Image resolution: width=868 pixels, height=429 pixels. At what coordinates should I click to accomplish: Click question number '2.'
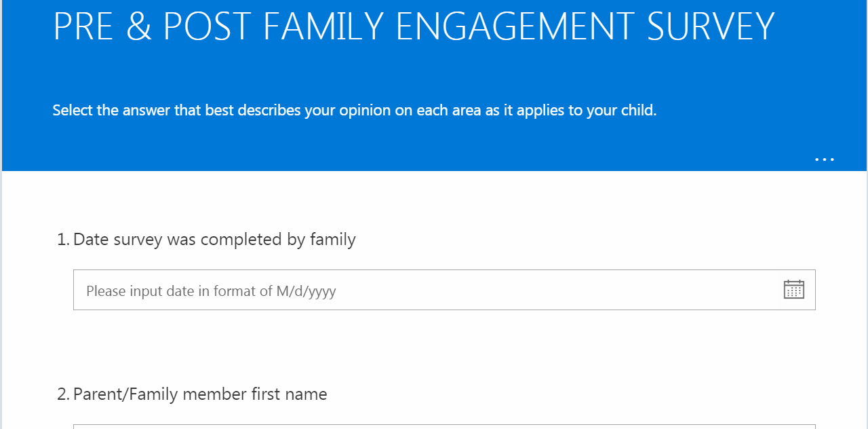63,394
